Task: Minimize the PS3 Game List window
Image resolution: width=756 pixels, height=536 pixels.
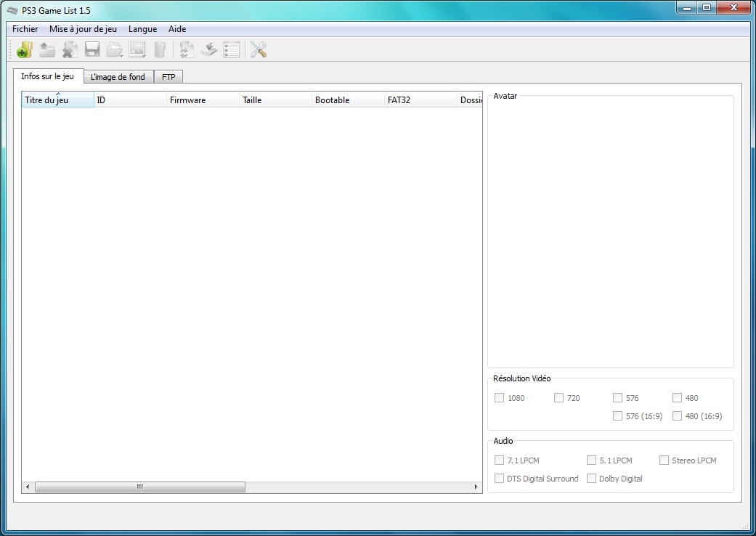Action: click(687, 8)
